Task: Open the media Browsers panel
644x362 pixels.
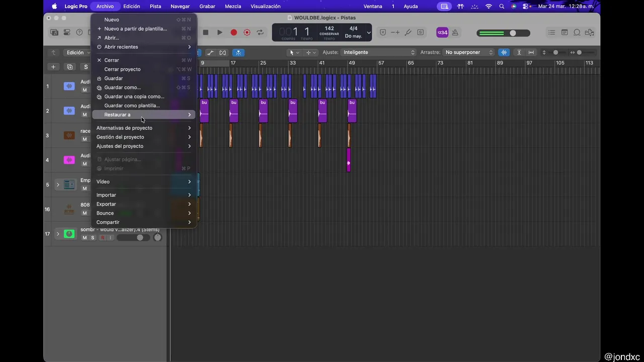Action: [590, 32]
